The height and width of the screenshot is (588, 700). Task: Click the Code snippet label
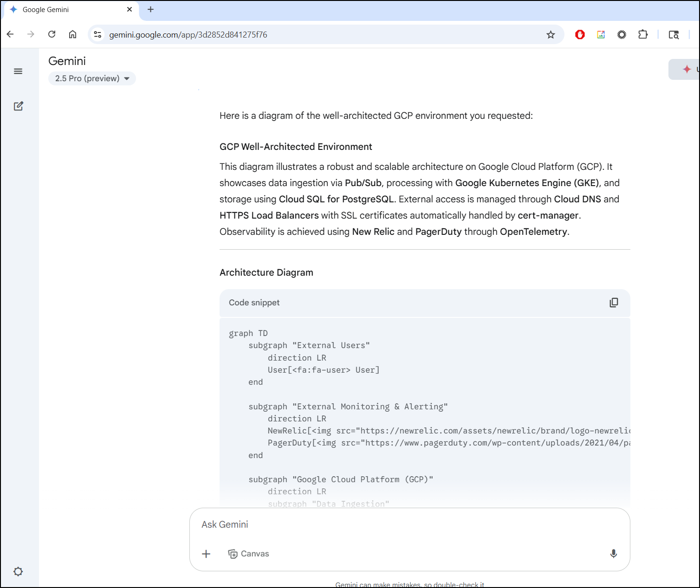pos(254,303)
